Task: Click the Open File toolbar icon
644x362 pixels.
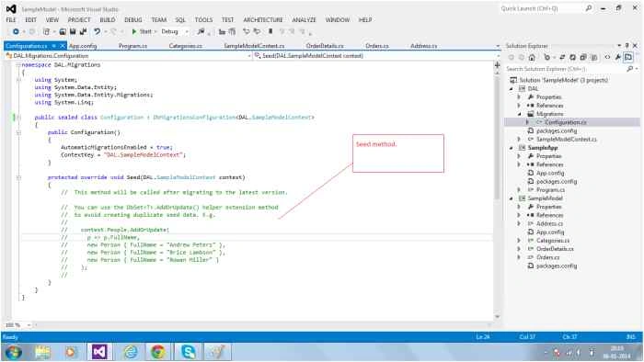Action: (x=63, y=31)
